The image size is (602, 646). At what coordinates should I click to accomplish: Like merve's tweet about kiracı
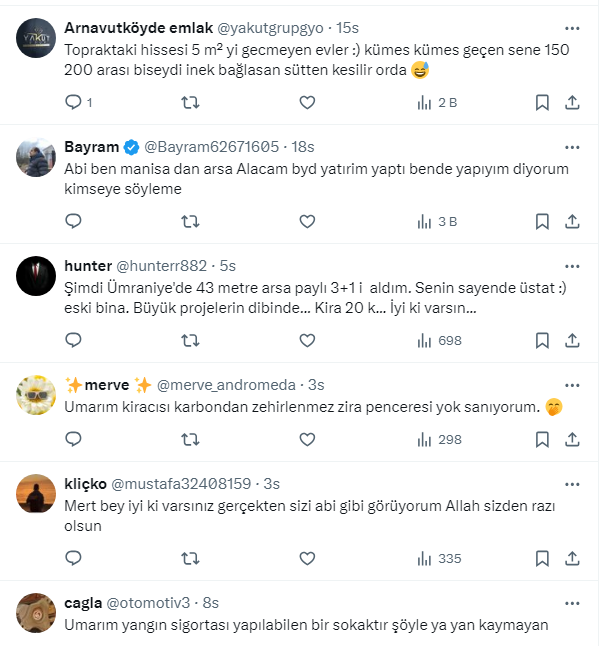coord(307,438)
